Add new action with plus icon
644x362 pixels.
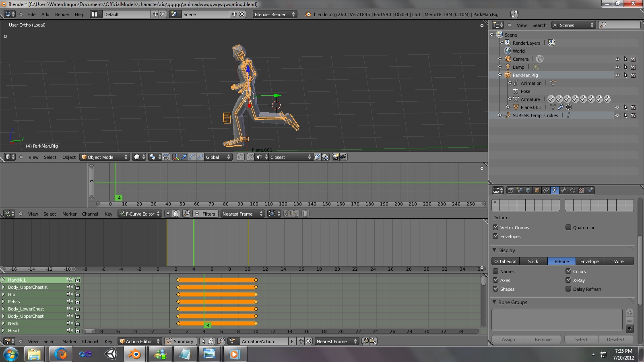(x=301, y=341)
